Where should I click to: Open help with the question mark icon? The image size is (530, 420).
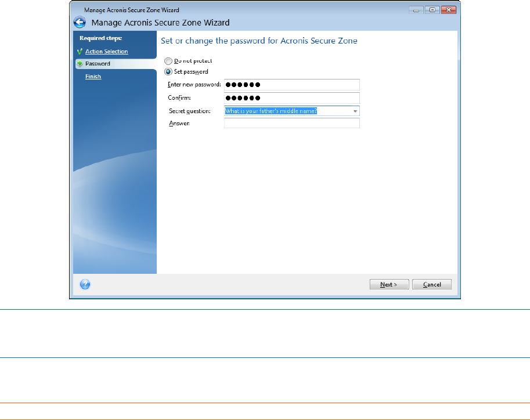coord(85,284)
